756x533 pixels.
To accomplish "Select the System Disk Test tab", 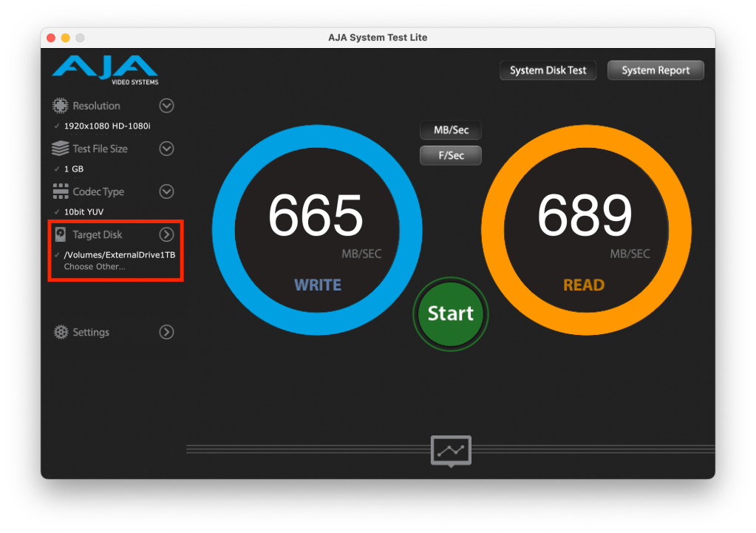I will click(x=548, y=70).
